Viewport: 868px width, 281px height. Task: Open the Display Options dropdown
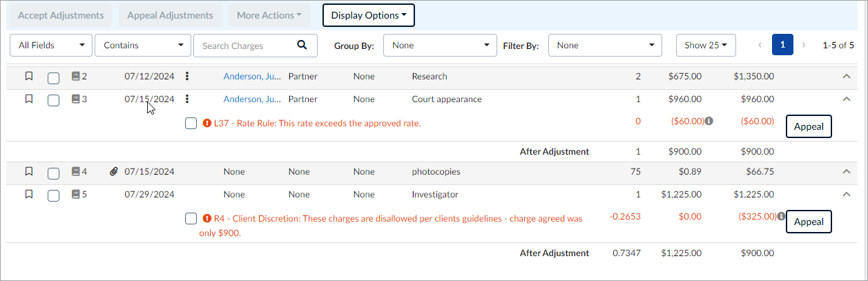coord(369,15)
